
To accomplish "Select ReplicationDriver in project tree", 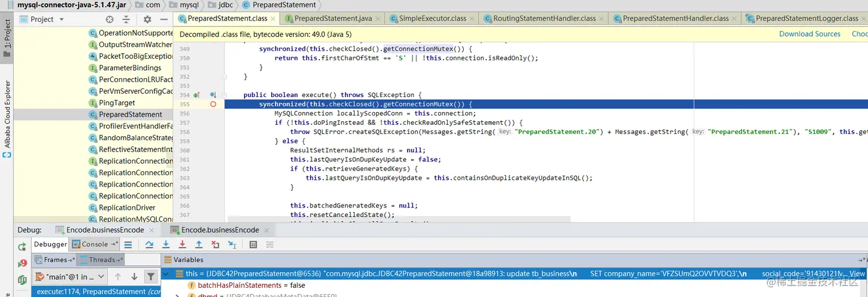I will coord(94,207).
